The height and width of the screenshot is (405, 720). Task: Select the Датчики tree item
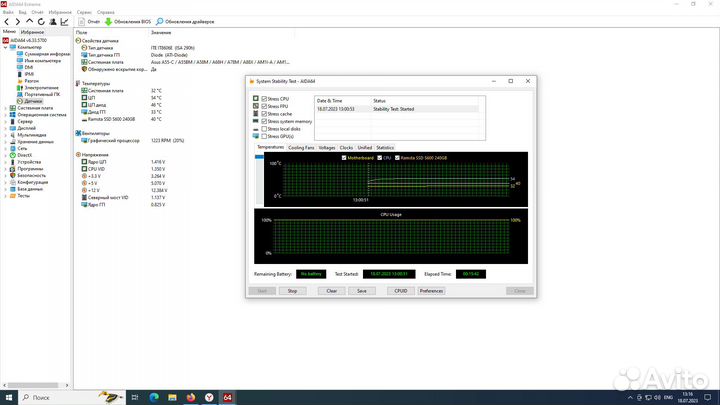(x=33, y=101)
